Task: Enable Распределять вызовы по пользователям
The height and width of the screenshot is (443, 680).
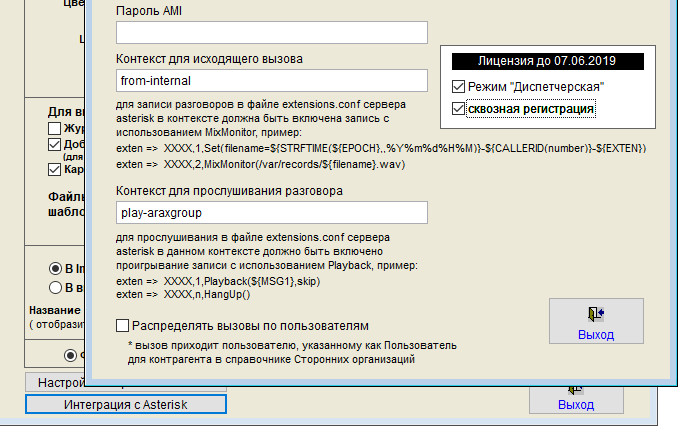Action: pyautogui.click(x=124, y=325)
